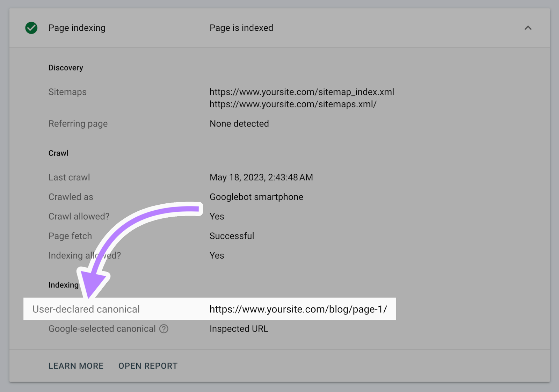Click the 'Crawled as' label
The image size is (559, 392).
(x=71, y=197)
